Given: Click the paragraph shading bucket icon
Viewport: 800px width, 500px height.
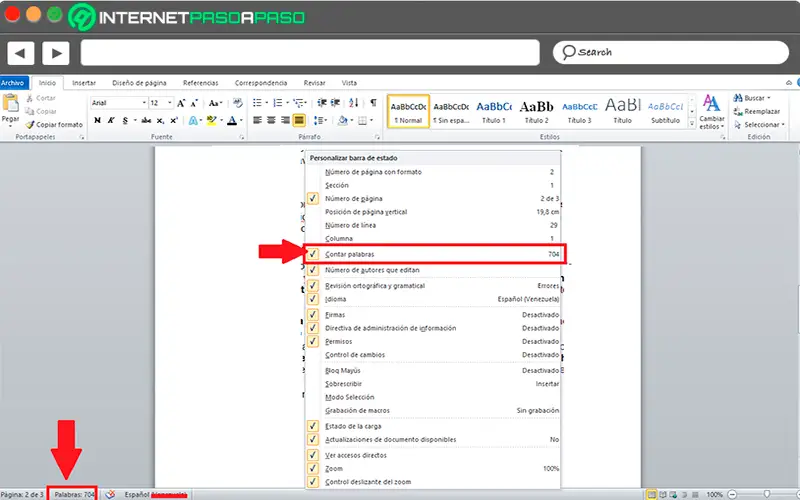Looking at the screenshot, I should click(x=342, y=120).
